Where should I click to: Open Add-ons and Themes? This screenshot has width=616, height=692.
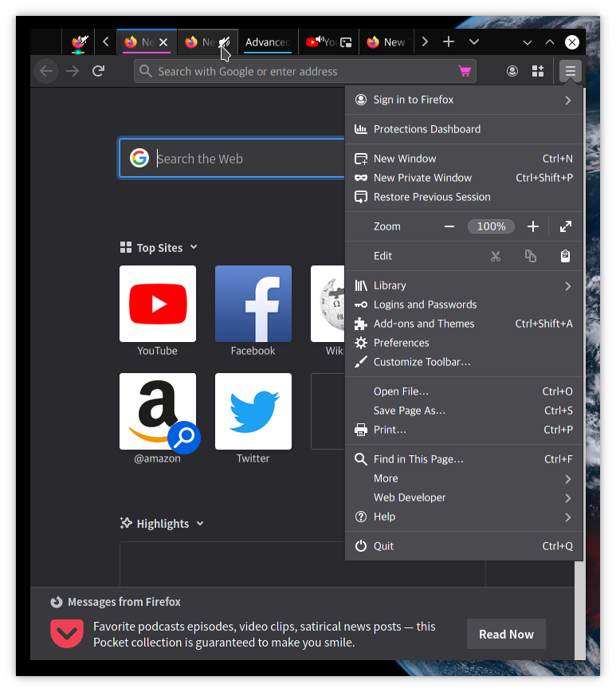pos(464,324)
